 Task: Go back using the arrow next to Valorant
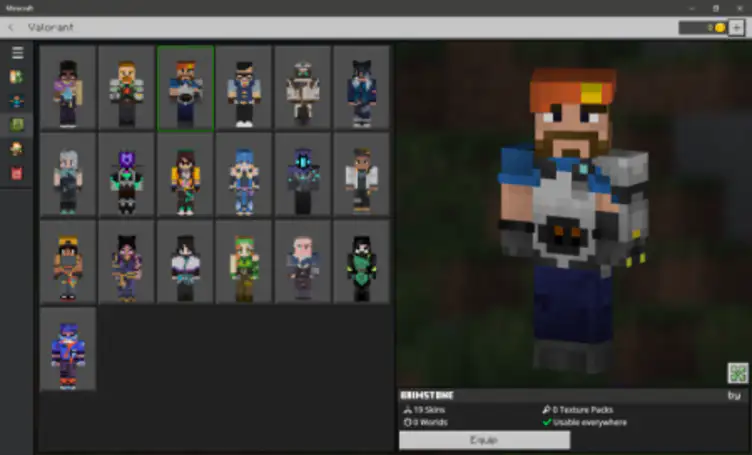coord(11,27)
